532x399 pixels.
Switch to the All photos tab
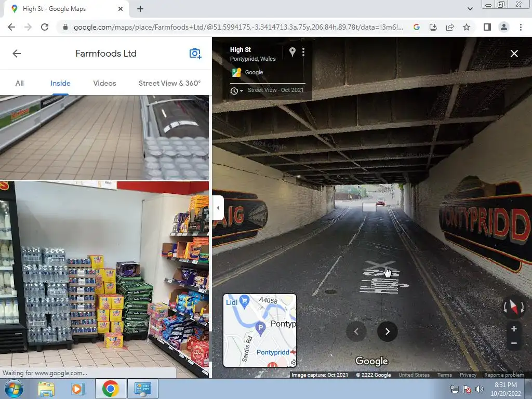[x=19, y=83]
